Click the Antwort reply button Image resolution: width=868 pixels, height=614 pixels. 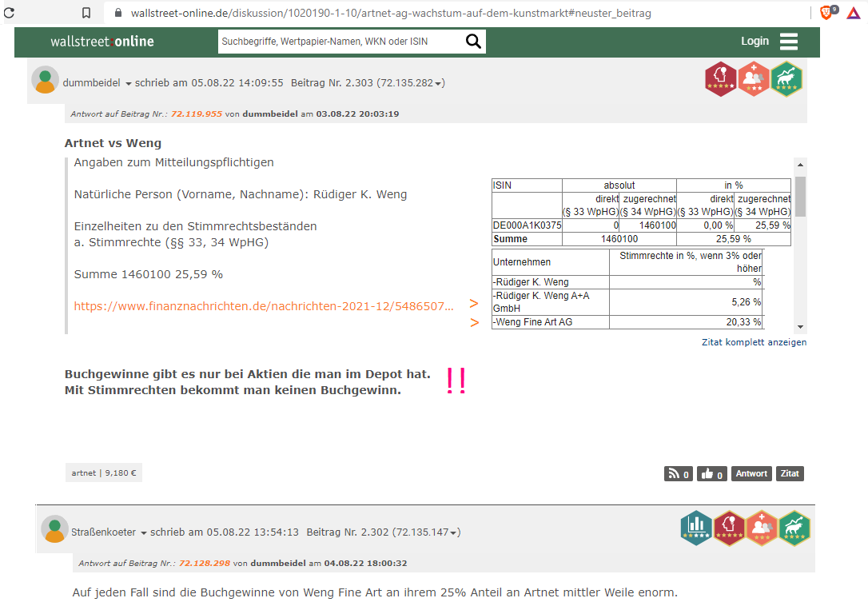pyautogui.click(x=751, y=474)
